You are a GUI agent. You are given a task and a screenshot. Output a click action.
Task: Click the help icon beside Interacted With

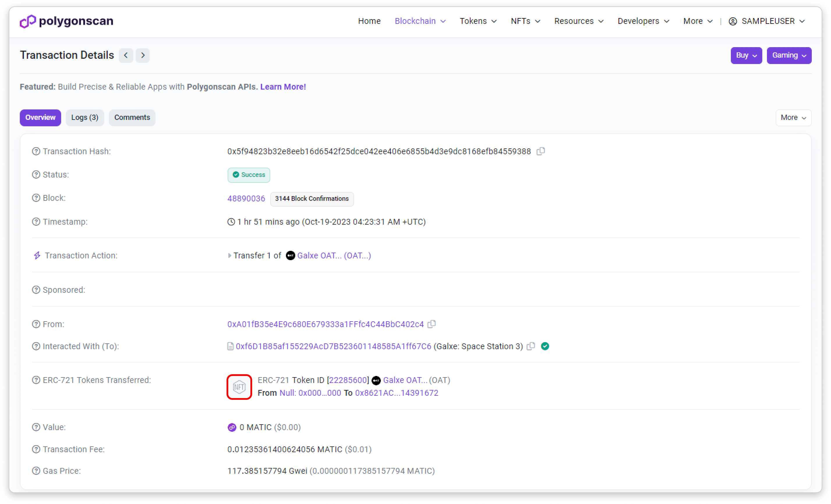pyautogui.click(x=36, y=346)
